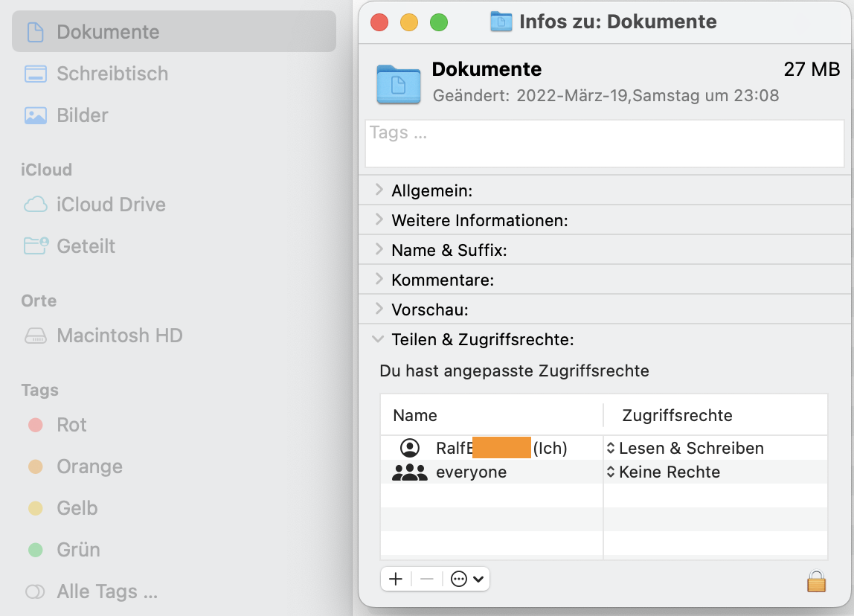This screenshot has width=854, height=616.
Task: Click the large Dokumente folder icon in header
Action: click(x=399, y=83)
